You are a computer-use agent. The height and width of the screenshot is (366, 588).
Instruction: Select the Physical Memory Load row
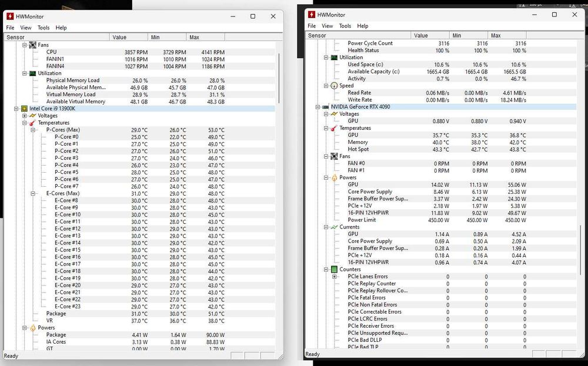click(x=139, y=80)
